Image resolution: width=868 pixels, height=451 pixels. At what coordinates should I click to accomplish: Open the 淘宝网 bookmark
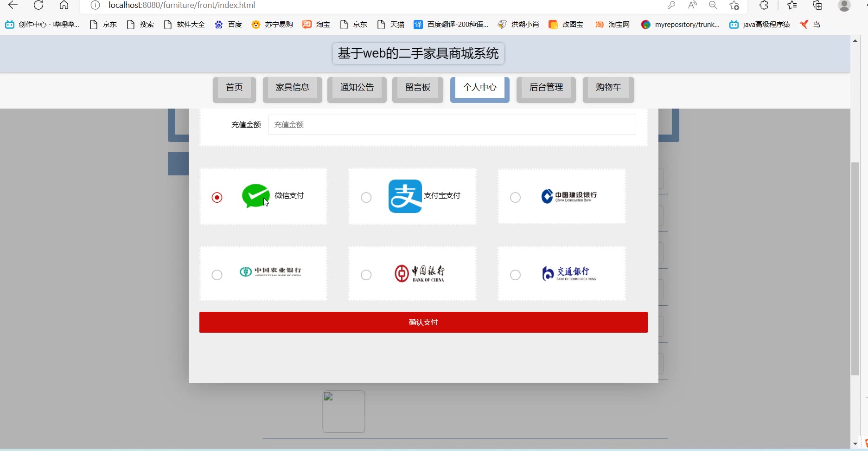613,25
